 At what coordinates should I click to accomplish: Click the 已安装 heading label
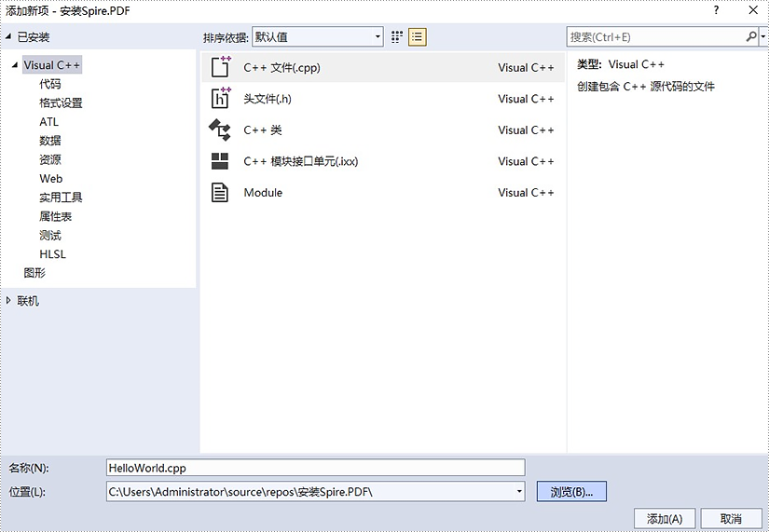[34, 36]
